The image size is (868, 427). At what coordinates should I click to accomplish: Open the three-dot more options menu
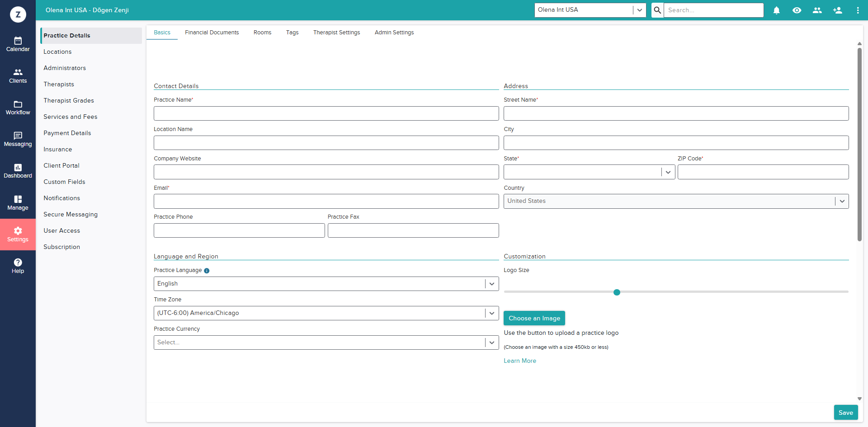[x=858, y=10]
